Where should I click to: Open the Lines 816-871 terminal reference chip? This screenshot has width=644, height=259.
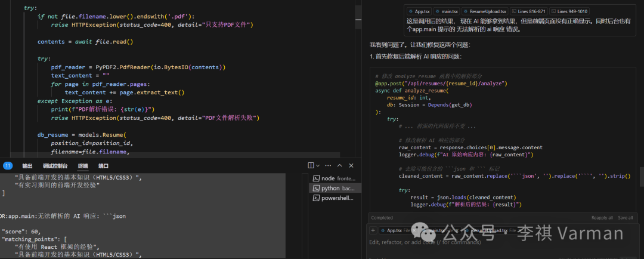(528, 11)
